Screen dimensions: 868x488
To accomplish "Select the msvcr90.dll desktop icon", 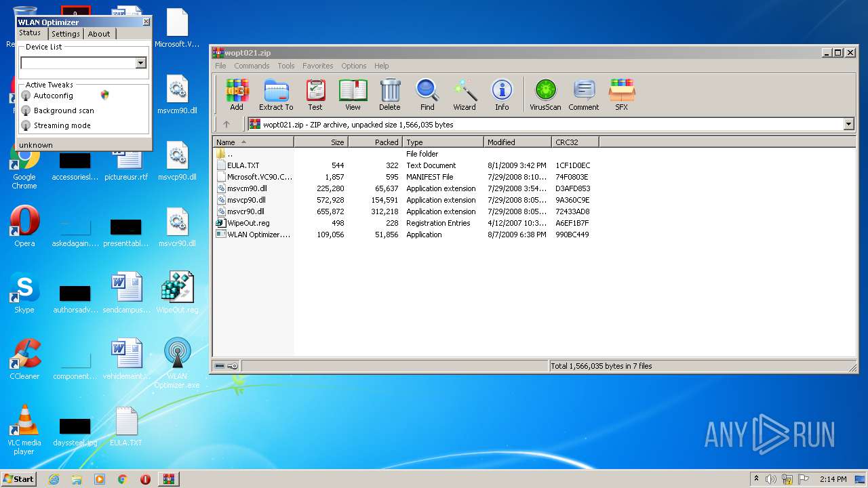I will (x=177, y=226).
